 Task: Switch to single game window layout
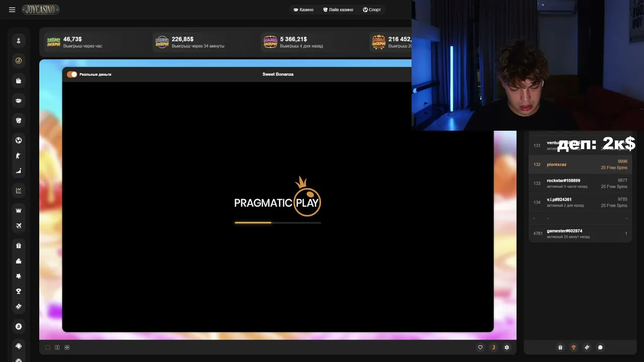pyautogui.click(x=48, y=347)
